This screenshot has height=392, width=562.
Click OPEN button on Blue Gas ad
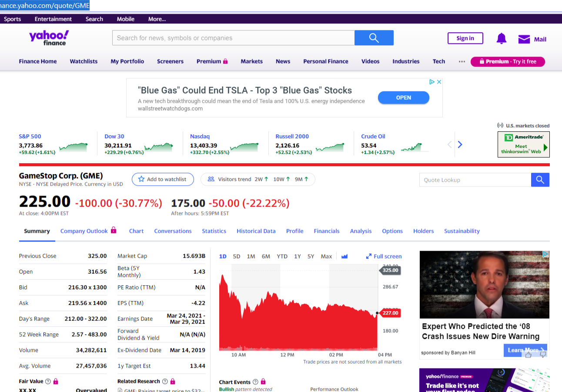[404, 97]
